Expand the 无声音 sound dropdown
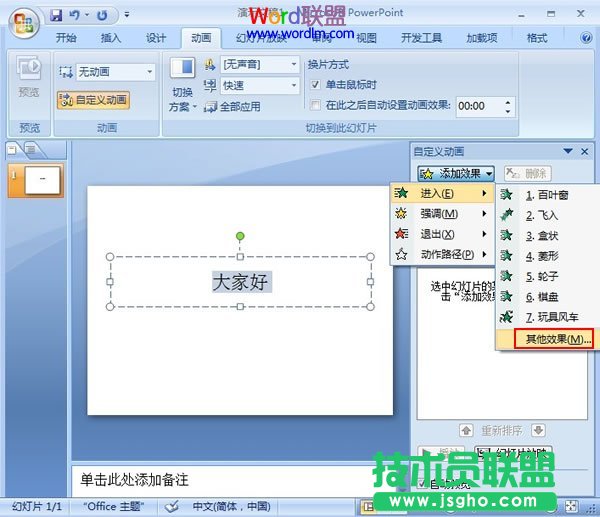This screenshot has height=517, width=600. 294,64
